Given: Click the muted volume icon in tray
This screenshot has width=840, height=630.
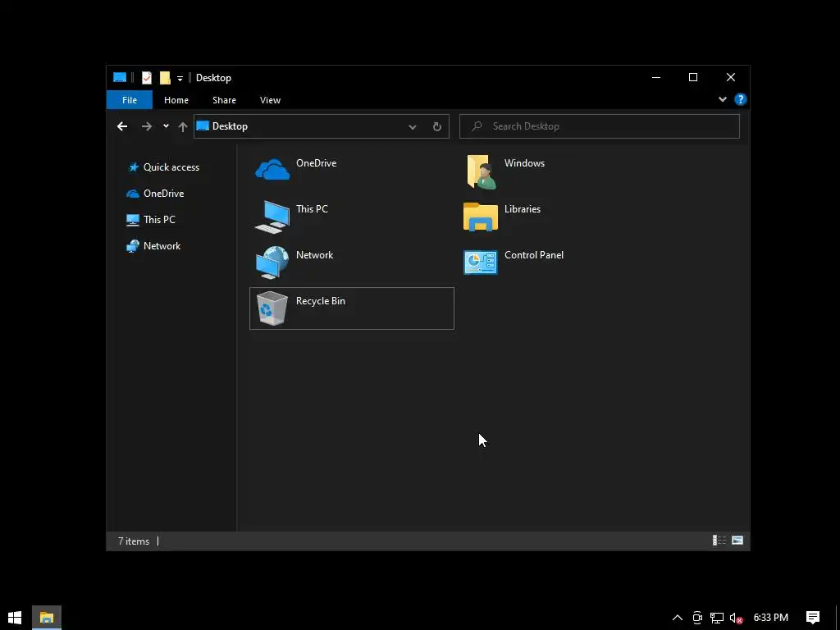Looking at the screenshot, I should (737, 618).
